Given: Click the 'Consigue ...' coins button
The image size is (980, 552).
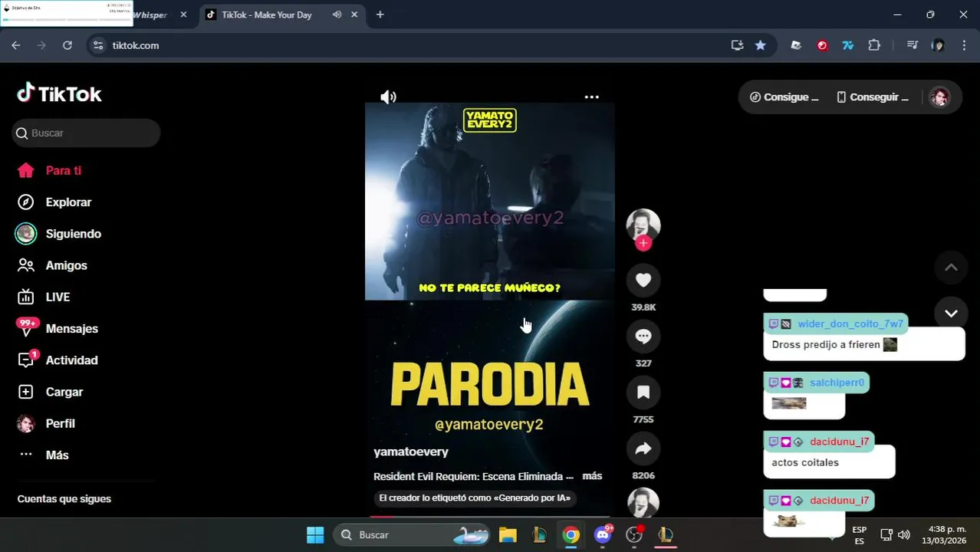Looking at the screenshot, I should (x=784, y=97).
